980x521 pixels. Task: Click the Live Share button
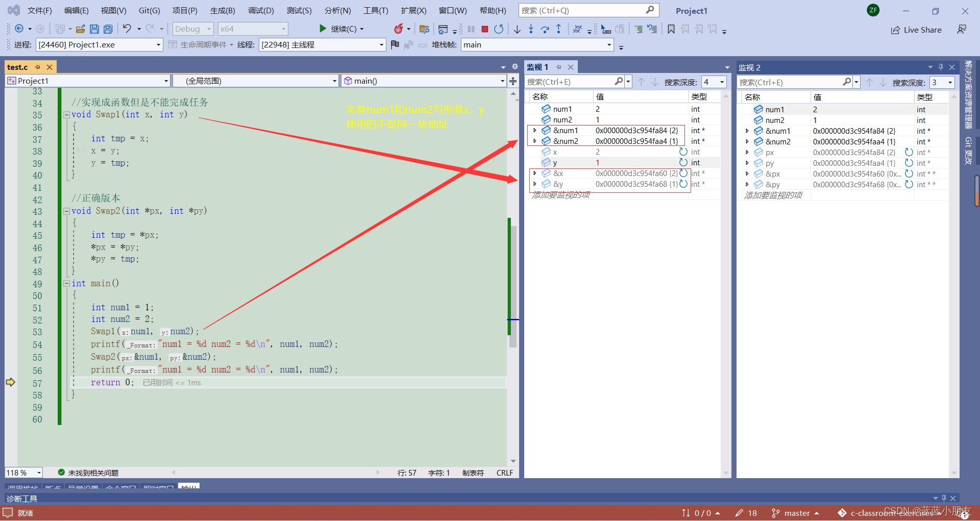point(916,30)
